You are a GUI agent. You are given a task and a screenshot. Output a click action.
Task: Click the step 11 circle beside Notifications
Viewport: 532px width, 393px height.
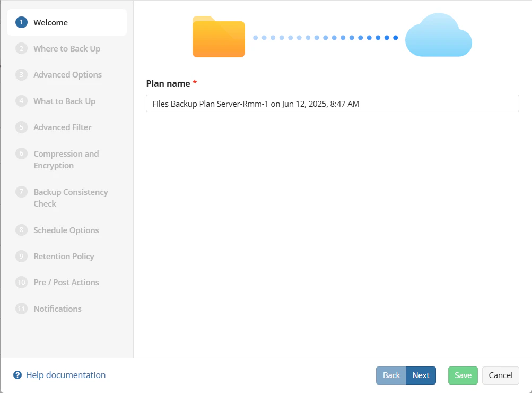[x=21, y=309]
